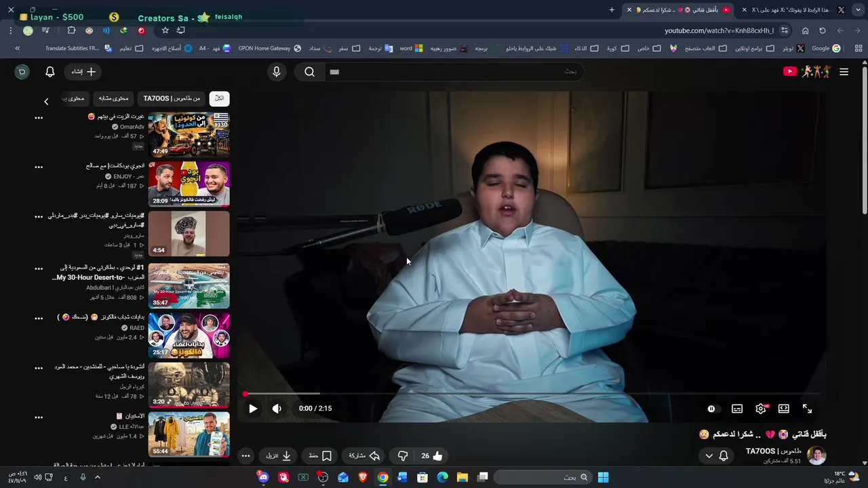The height and width of the screenshot is (488, 868).
Task: Open the YouTube guide hamburger menu
Action: (x=844, y=72)
